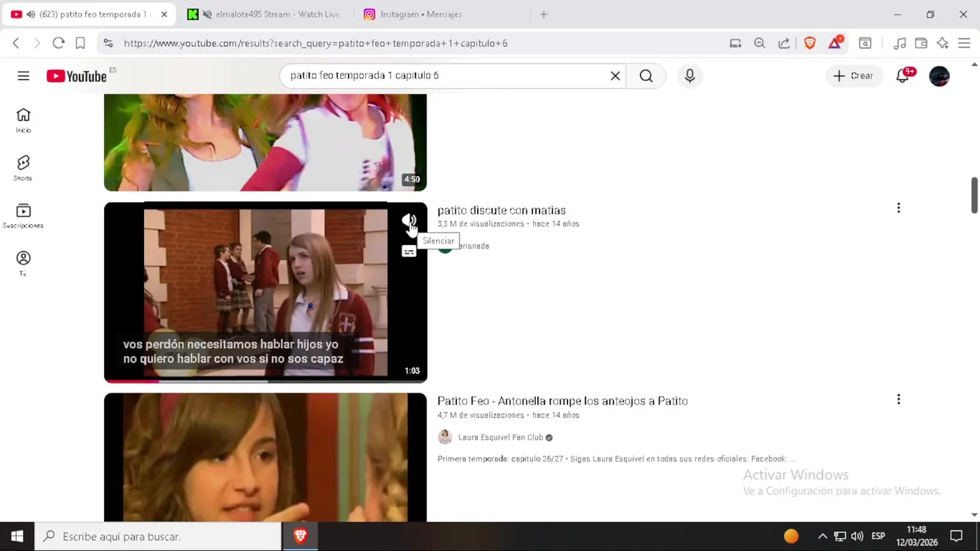
Task: Open the YouTube hamburger guide menu
Action: click(24, 76)
